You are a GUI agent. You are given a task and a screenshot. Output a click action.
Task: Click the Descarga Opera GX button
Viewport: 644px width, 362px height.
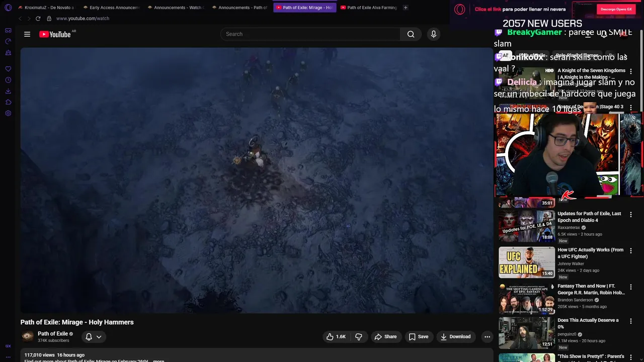click(x=616, y=9)
